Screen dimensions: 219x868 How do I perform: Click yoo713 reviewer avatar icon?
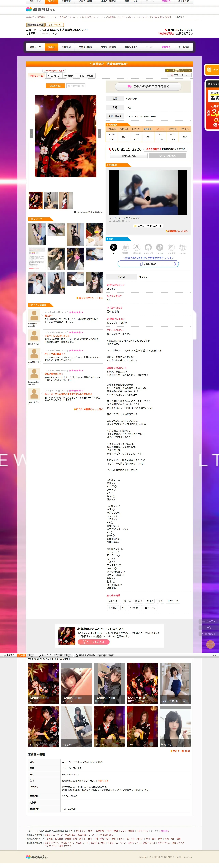tap(34, 354)
